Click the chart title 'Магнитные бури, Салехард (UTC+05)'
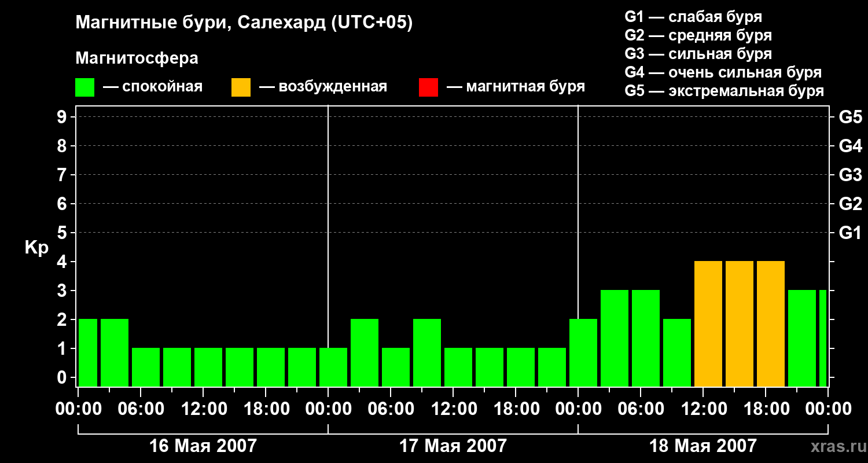 coord(244,23)
